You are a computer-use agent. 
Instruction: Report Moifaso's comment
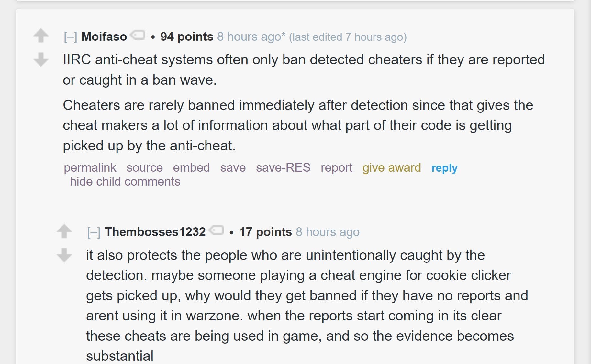click(x=337, y=167)
